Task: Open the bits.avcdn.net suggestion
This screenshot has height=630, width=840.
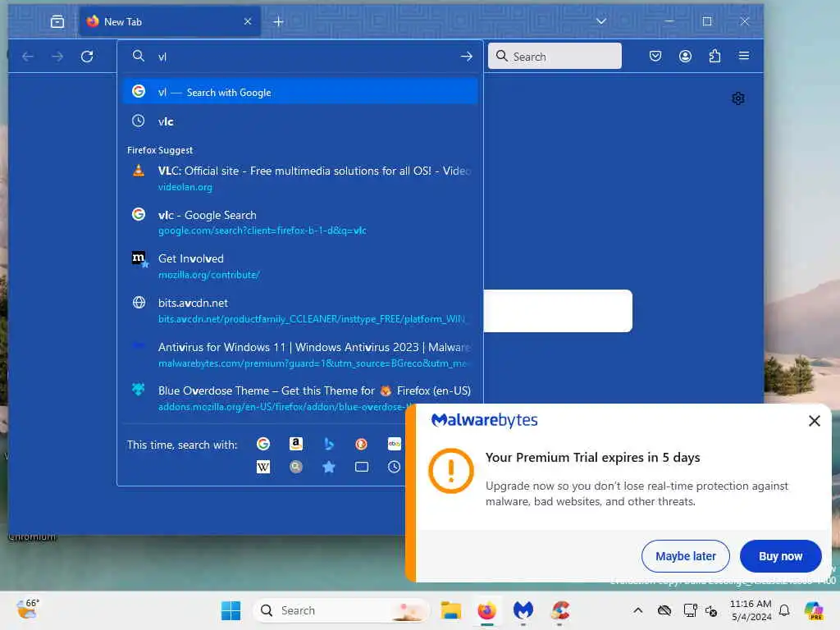Action: [300, 311]
